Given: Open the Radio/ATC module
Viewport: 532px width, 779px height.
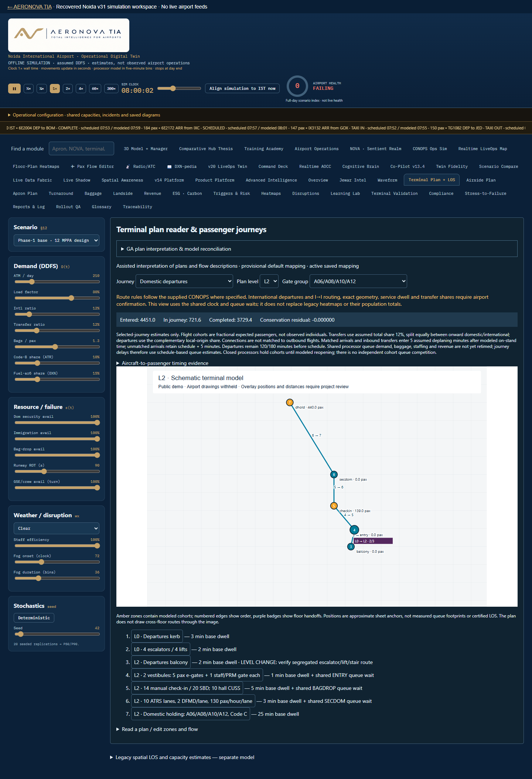Looking at the screenshot, I should (140, 167).
